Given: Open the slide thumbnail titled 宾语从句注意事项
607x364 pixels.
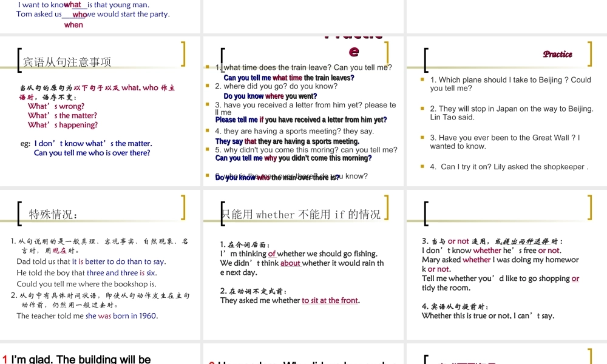Looking at the screenshot, I should 100,112.
